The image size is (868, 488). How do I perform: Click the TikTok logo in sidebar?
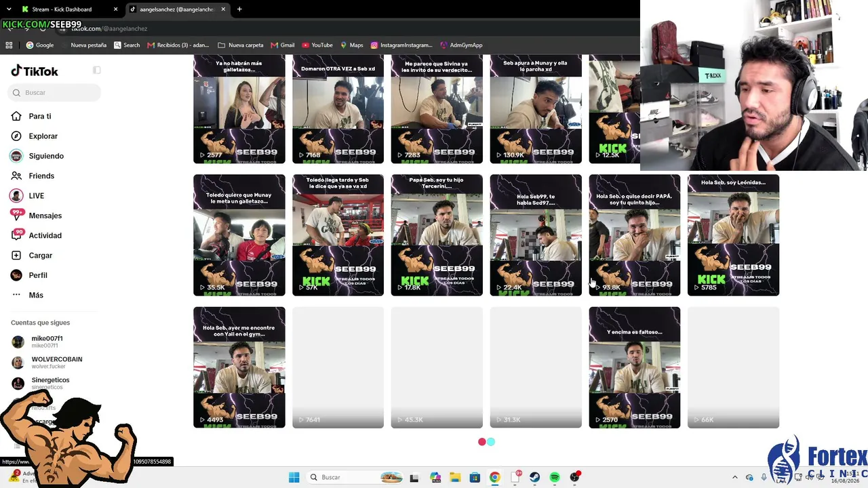click(35, 71)
